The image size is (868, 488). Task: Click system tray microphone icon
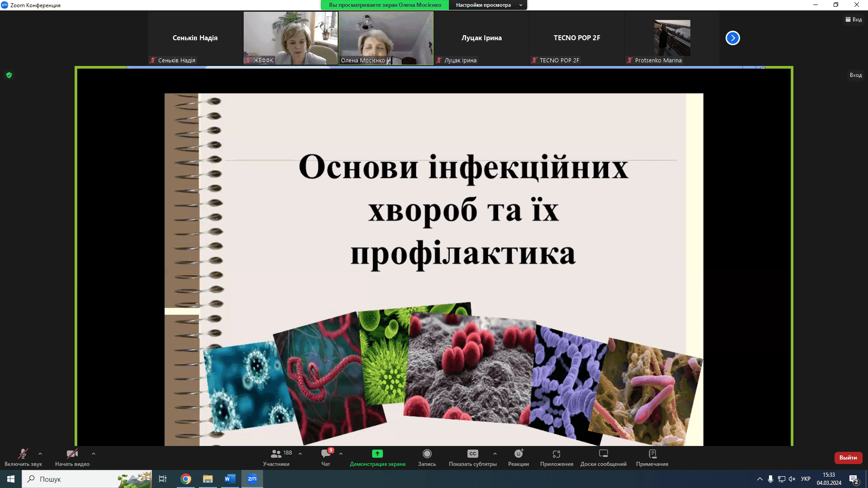pyautogui.click(x=770, y=479)
